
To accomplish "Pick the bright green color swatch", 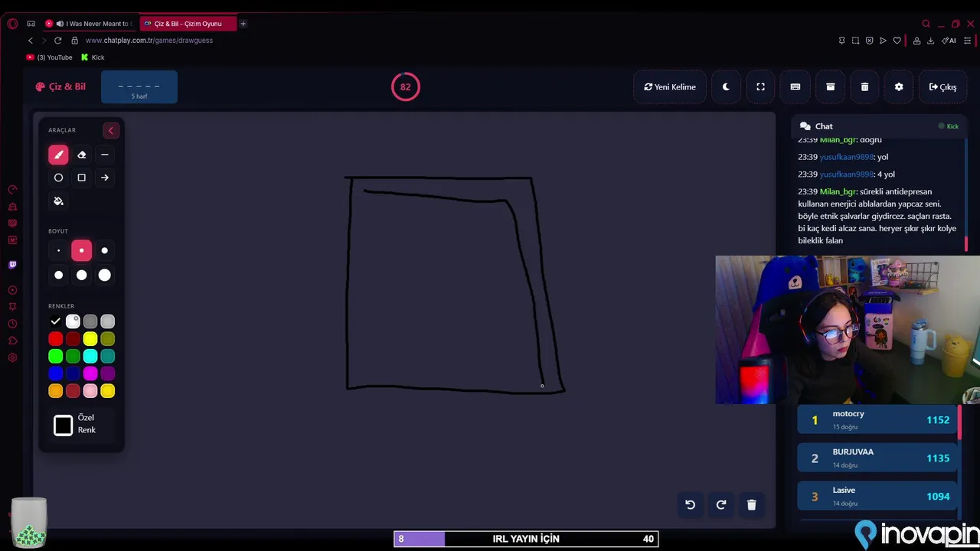I will [55, 356].
